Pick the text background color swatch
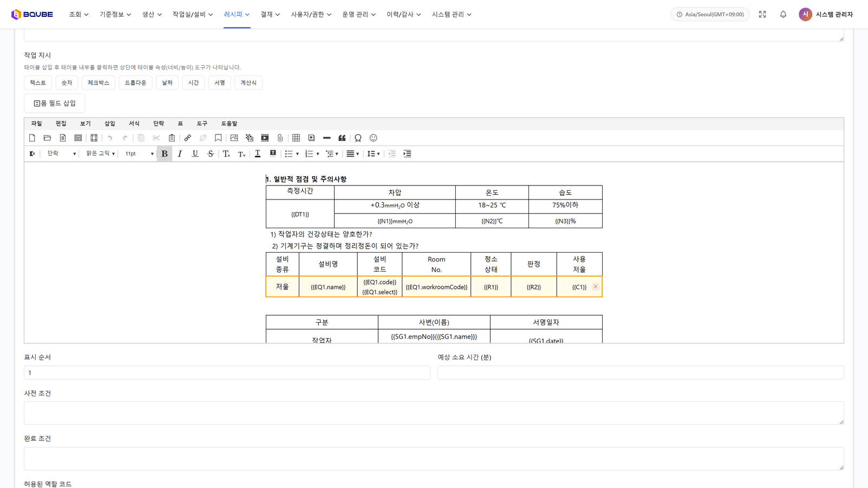This screenshot has width=868, height=488. [273, 154]
